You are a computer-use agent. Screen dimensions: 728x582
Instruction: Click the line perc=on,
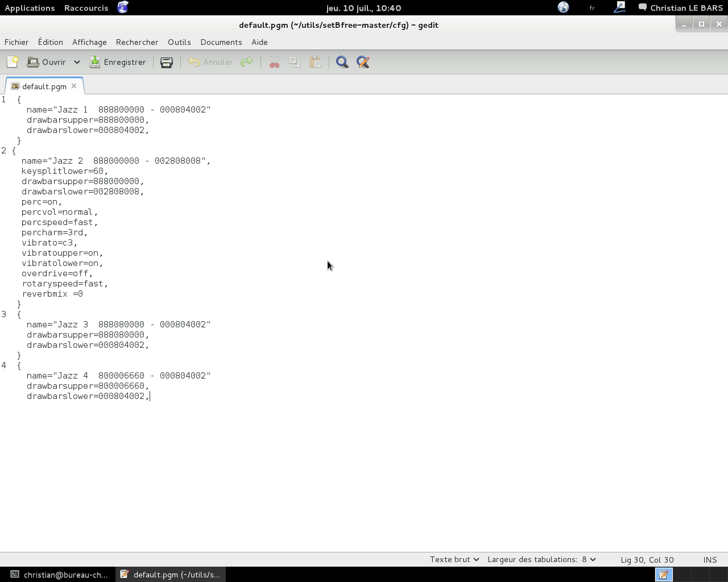tap(42, 202)
